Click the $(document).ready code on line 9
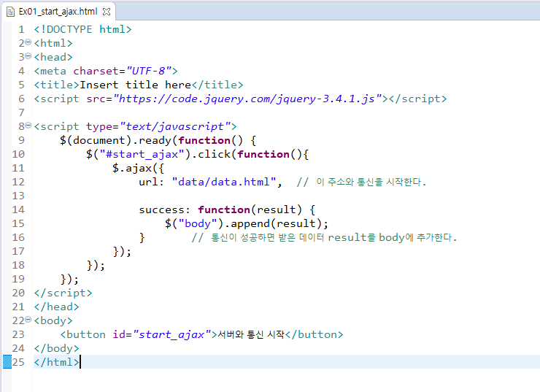This screenshot has width=540, height=392. click(158, 141)
